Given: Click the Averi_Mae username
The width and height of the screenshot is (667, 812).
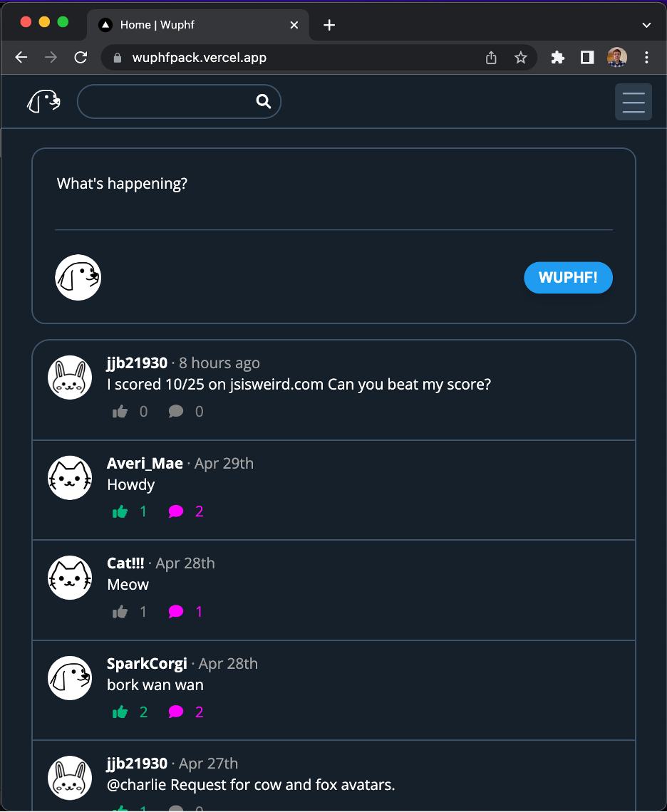Looking at the screenshot, I should point(145,463).
